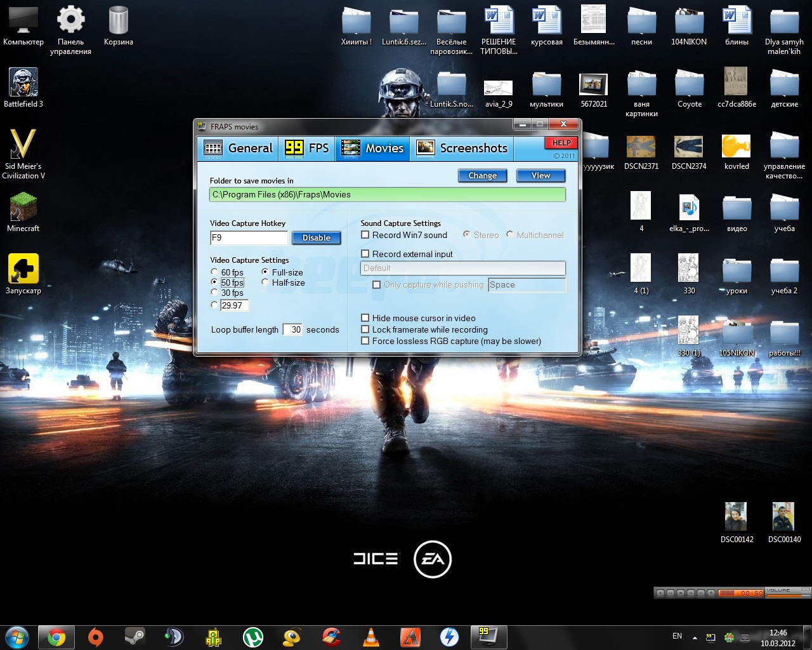Switch to the General tab

pyautogui.click(x=239, y=148)
